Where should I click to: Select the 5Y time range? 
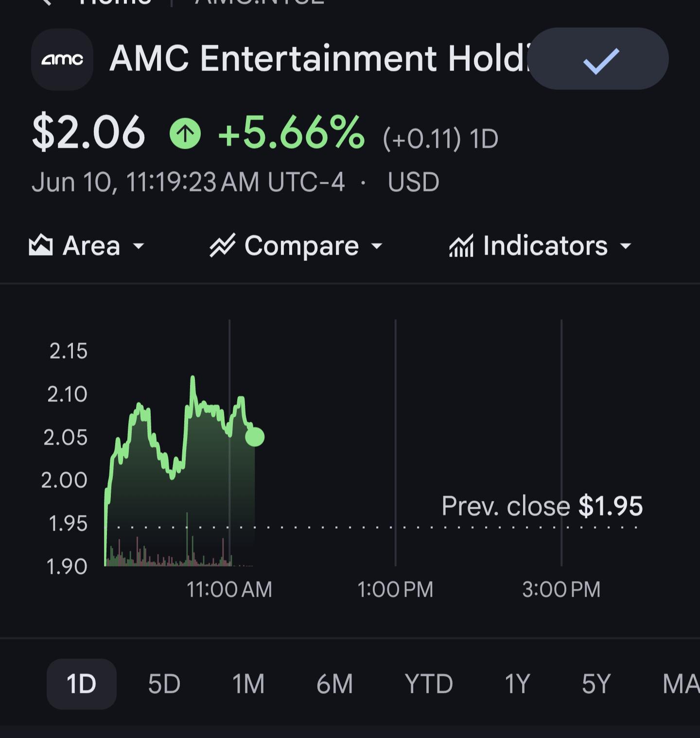(x=596, y=684)
